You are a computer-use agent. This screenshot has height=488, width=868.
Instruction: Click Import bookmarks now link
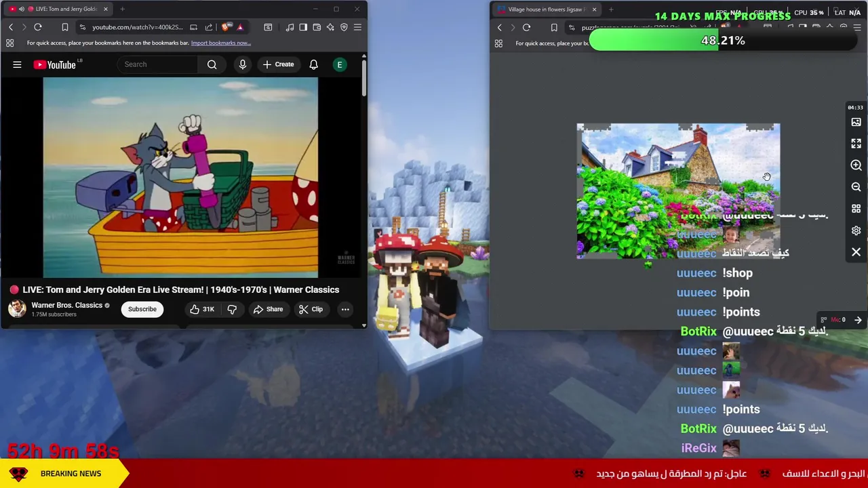click(x=220, y=43)
